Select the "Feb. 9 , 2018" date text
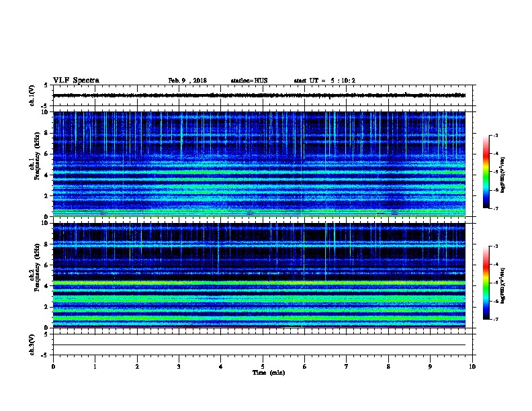Screen dimensions: 532x411 coord(187,81)
